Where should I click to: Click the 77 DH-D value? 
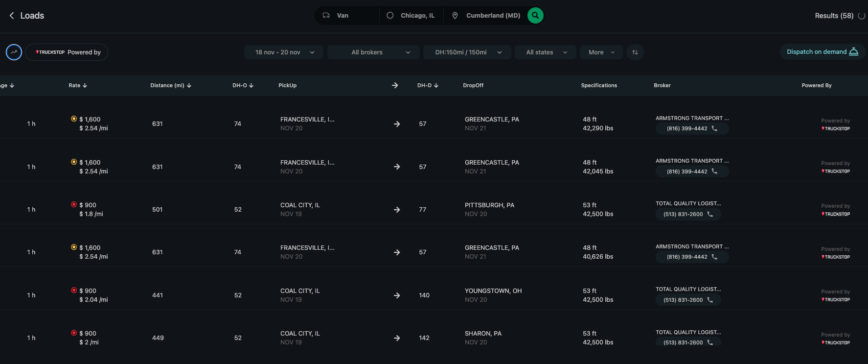(423, 210)
